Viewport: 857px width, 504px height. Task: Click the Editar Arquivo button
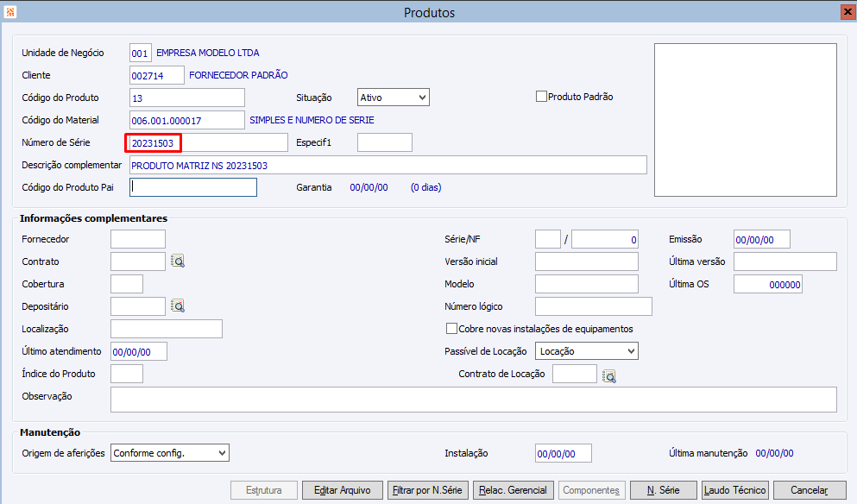[342, 490]
